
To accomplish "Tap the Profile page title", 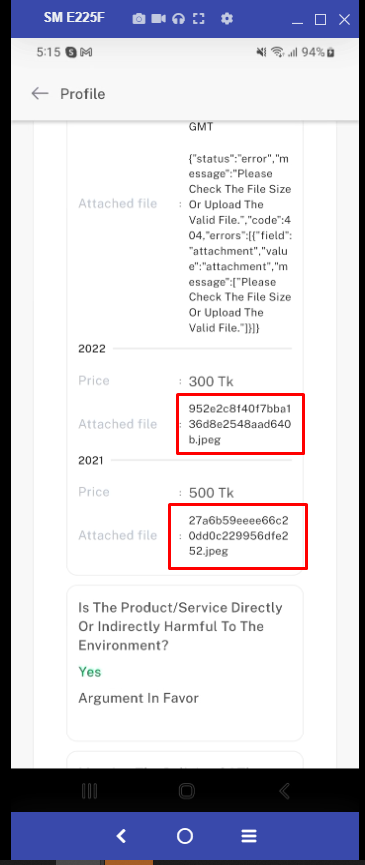I will click(83, 94).
